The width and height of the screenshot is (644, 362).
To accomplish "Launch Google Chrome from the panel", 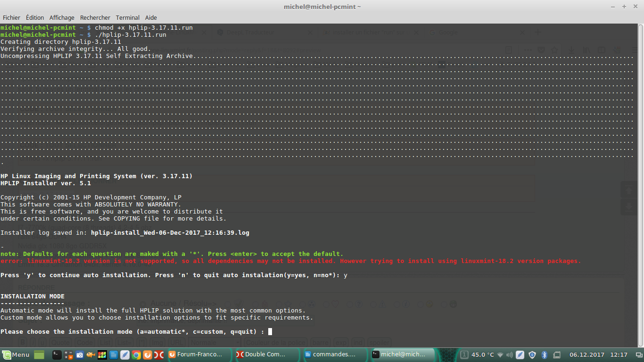I will tap(136, 354).
